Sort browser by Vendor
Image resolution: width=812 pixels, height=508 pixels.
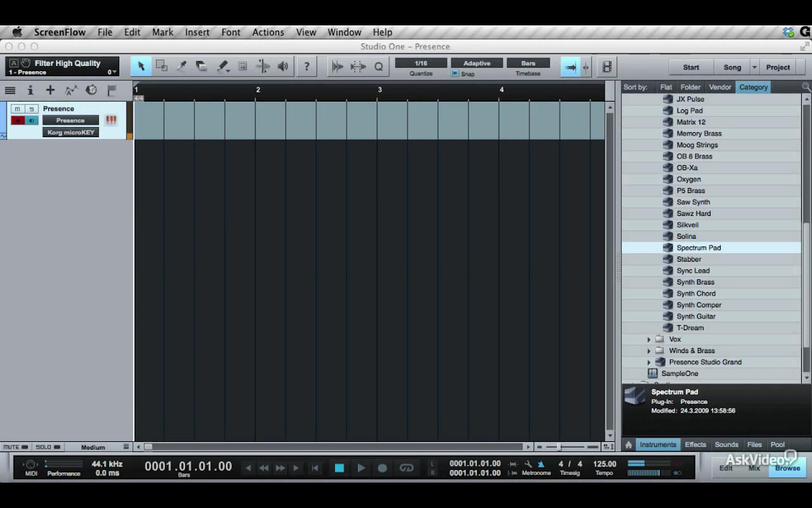point(720,87)
